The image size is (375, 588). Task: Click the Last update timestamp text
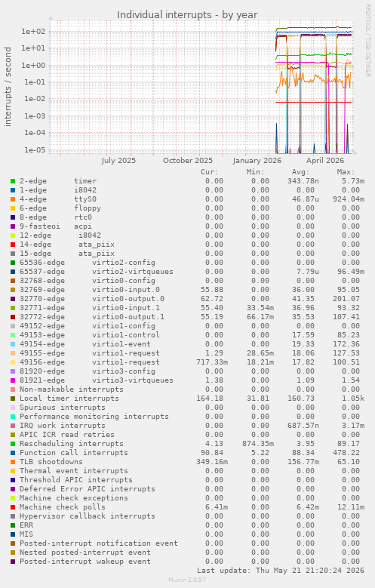point(281,571)
